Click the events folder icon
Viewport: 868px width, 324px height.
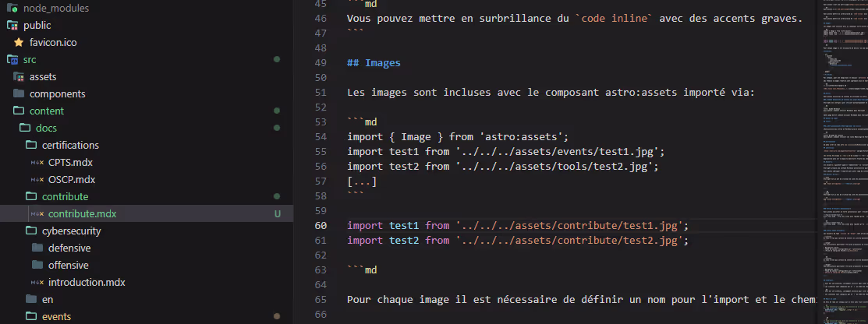point(31,316)
